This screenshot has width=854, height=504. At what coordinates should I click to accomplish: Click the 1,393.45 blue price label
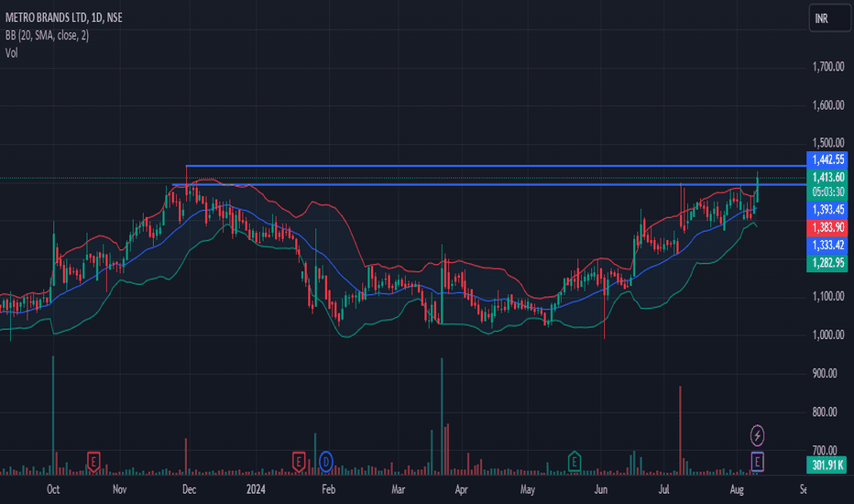[x=827, y=210]
